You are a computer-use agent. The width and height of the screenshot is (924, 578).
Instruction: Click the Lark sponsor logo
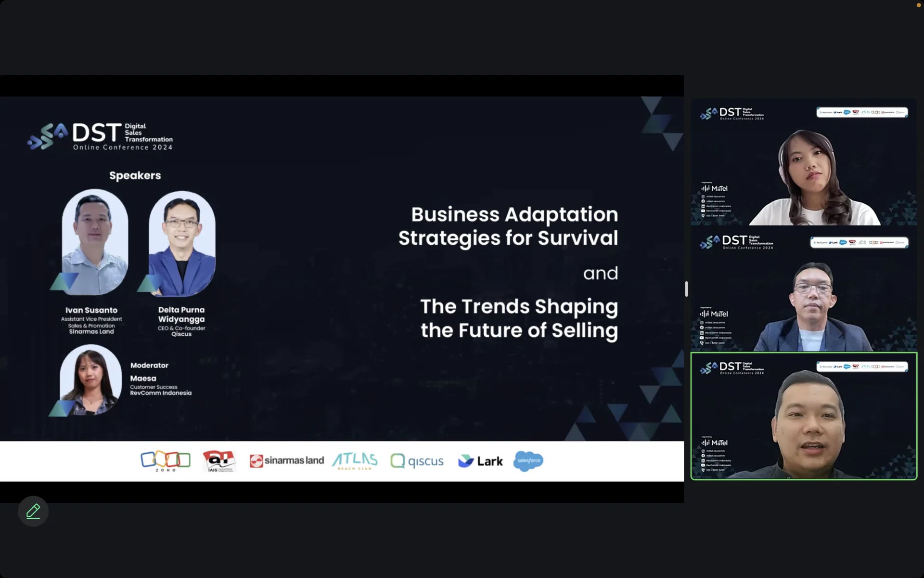[480, 461]
